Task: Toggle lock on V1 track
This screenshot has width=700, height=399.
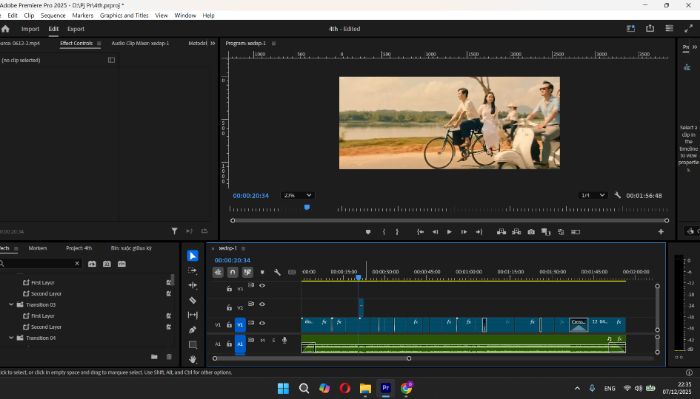Action: (229, 324)
